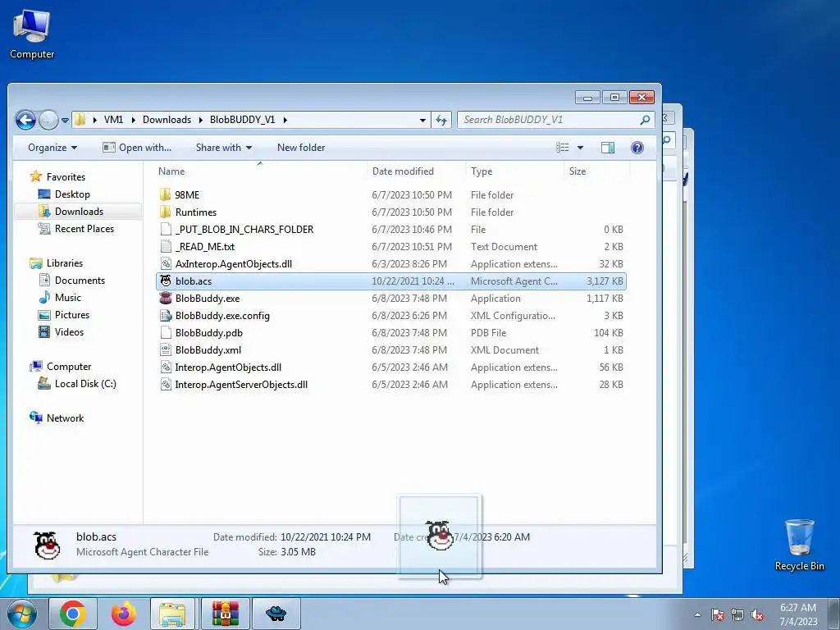Screen dimensions: 840x630
Task: Select the BlobBuddy.exe application icon
Action: point(166,298)
